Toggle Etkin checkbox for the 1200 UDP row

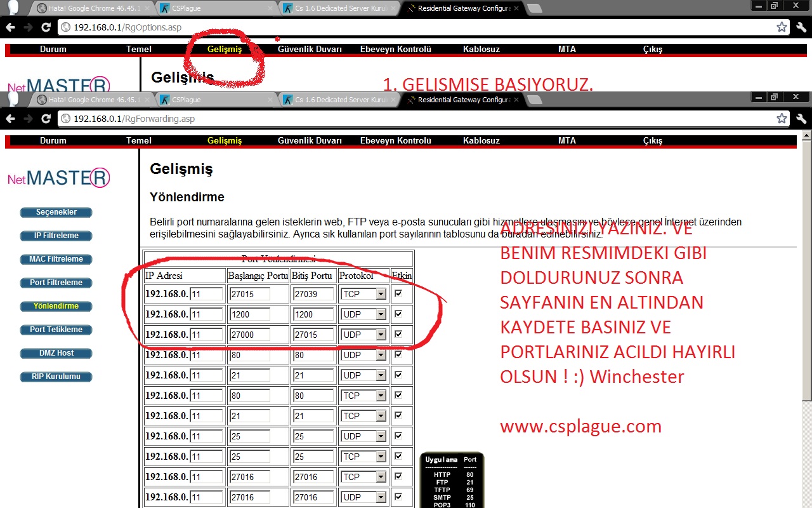pos(398,314)
